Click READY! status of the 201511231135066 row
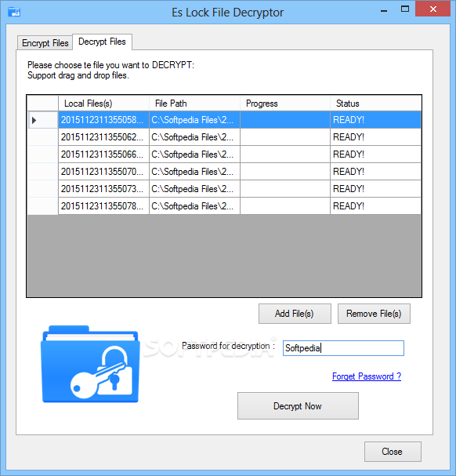This screenshot has width=456, height=476. tap(375, 154)
